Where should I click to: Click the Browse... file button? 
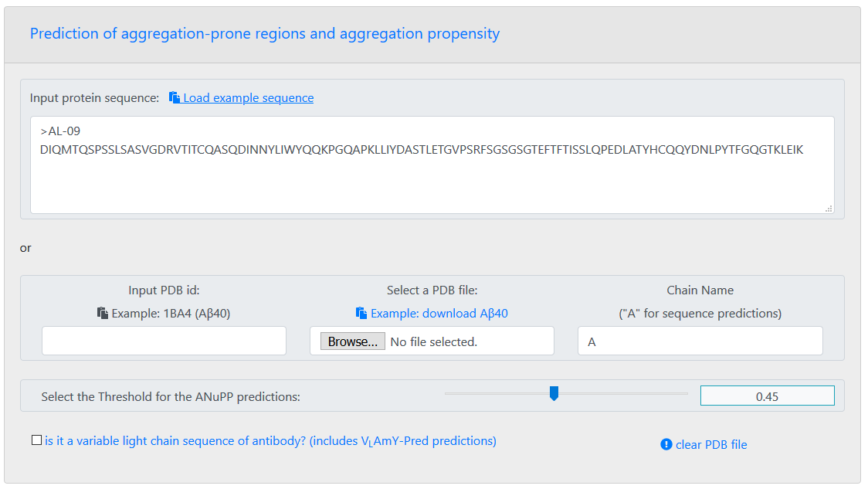[353, 341]
